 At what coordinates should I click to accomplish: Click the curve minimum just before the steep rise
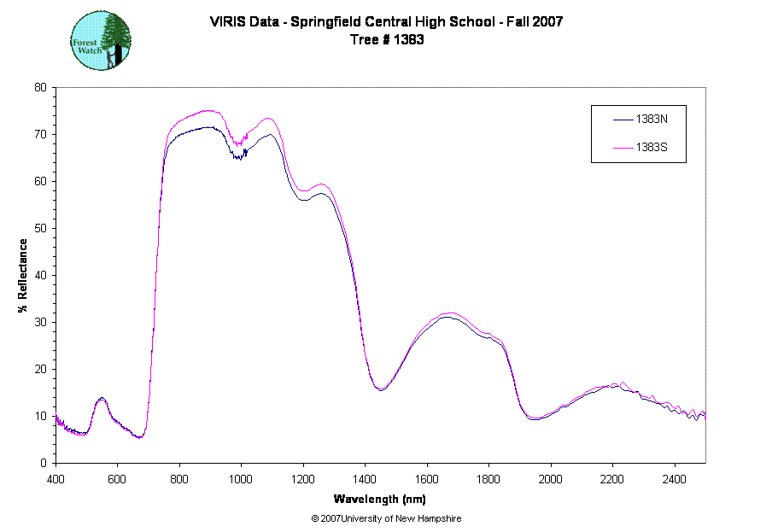click(139, 437)
